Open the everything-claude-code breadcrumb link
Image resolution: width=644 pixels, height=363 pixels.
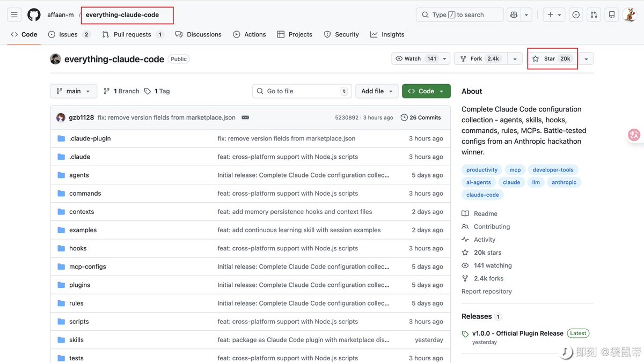click(122, 15)
